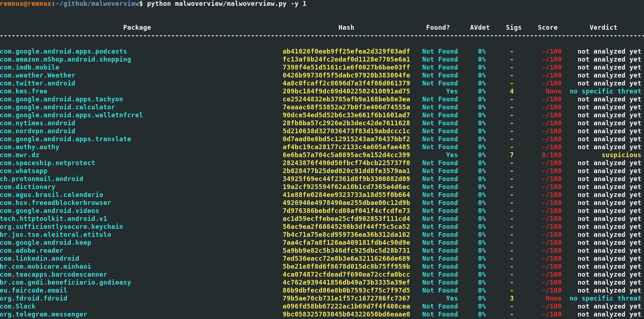Click the br.com.mobicare.minhaoi package
Image resolution: width=644 pixels, height=319 pixels.
coord(46,266)
